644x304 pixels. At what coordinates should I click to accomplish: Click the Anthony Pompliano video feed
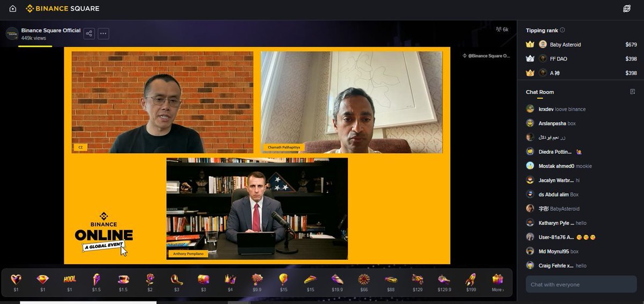pyautogui.click(x=257, y=209)
